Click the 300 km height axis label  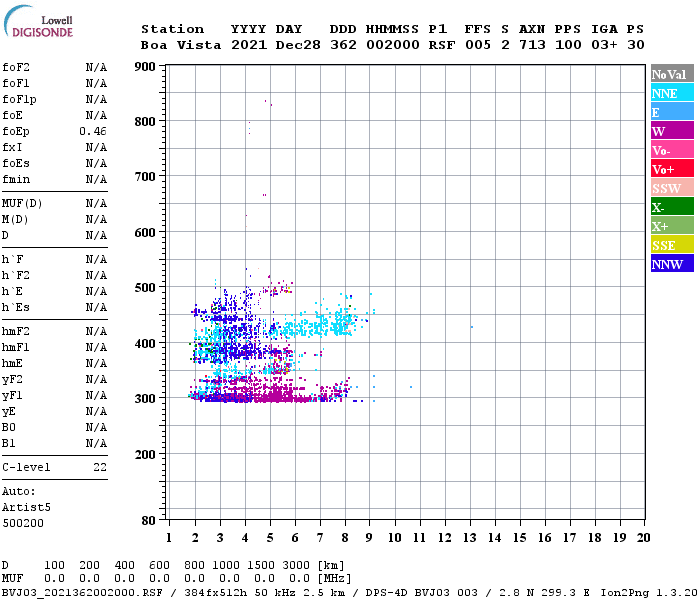coord(145,399)
